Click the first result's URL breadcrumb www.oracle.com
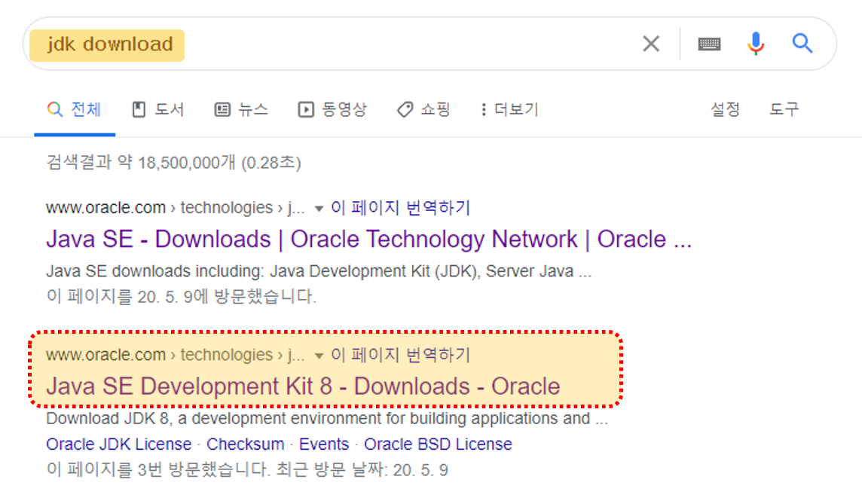The width and height of the screenshot is (862, 504). point(105,208)
